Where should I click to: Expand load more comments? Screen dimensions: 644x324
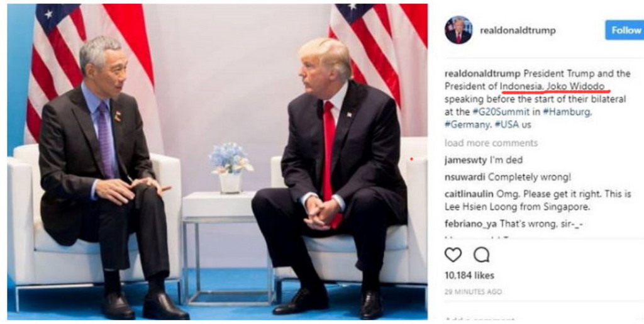point(491,143)
